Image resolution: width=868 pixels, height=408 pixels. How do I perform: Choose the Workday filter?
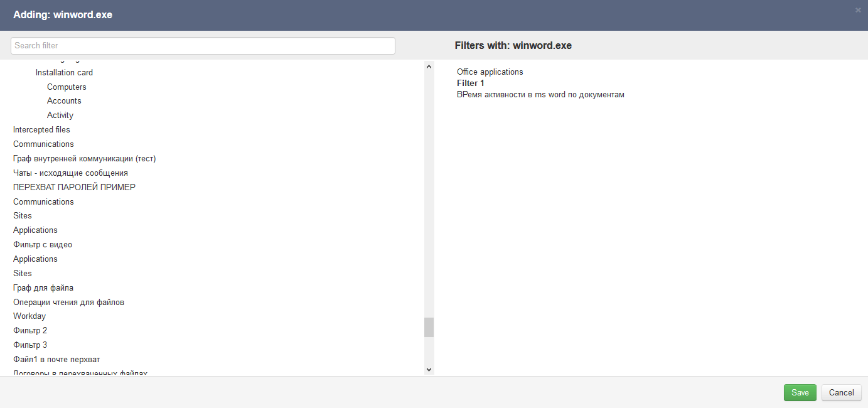pos(29,316)
